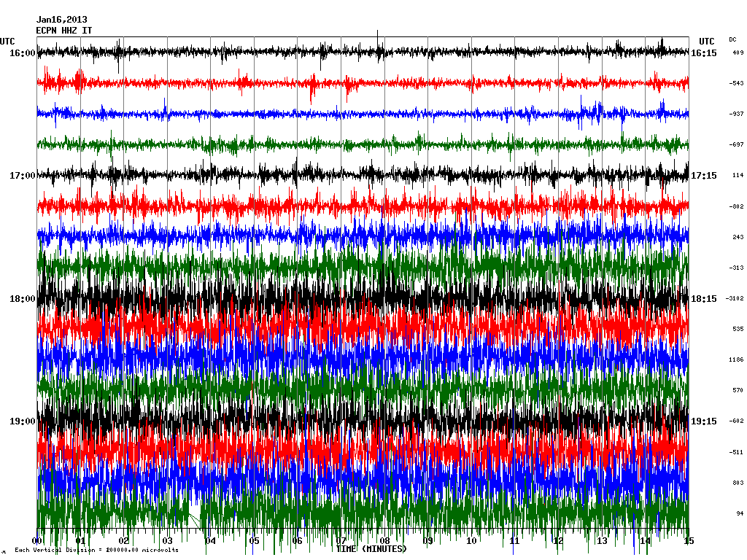Image resolution: width=747 pixels, height=560 pixels.
Task: Select the 16:15 end-time label
Action: pyautogui.click(x=704, y=53)
